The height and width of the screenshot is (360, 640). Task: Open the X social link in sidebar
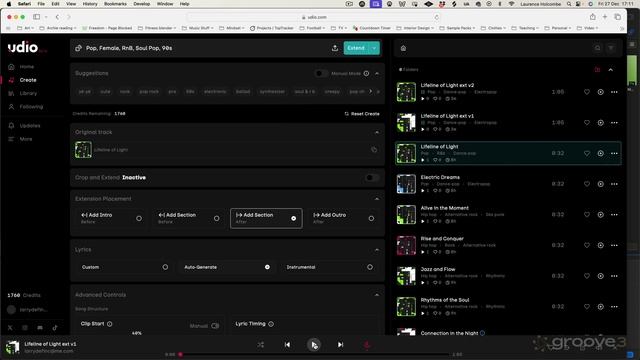pyautogui.click(x=10, y=327)
